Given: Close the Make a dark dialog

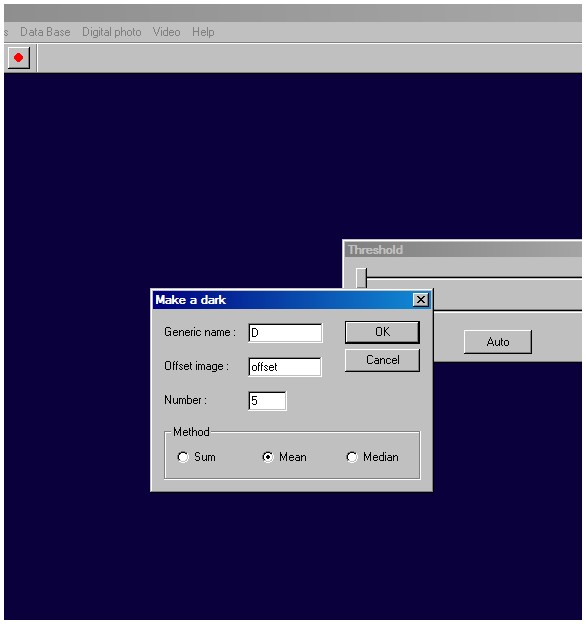Looking at the screenshot, I should pyautogui.click(x=421, y=300).
